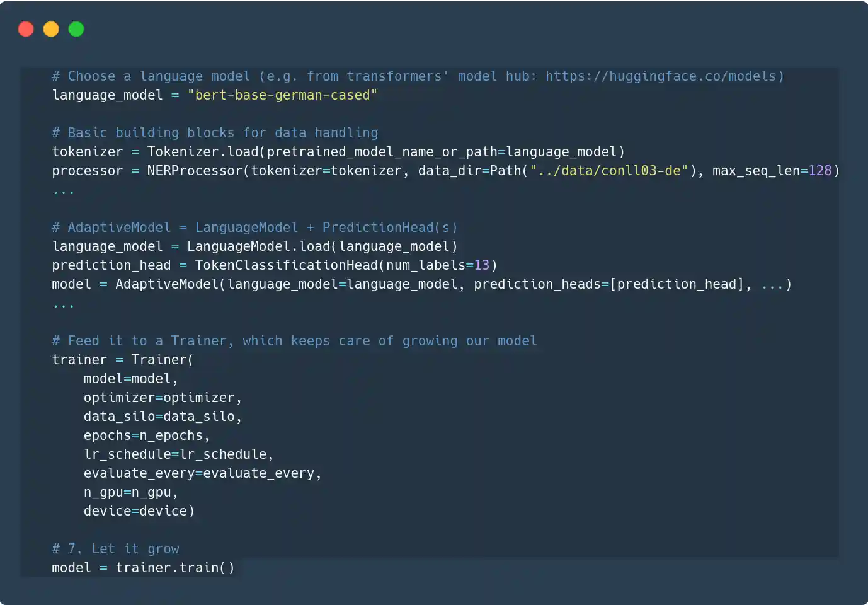Click the red close traffic light button

click(26, 29)
